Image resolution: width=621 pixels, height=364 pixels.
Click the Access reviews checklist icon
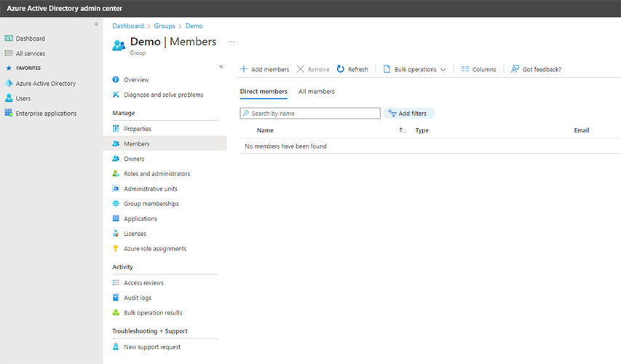click(116, 282)
